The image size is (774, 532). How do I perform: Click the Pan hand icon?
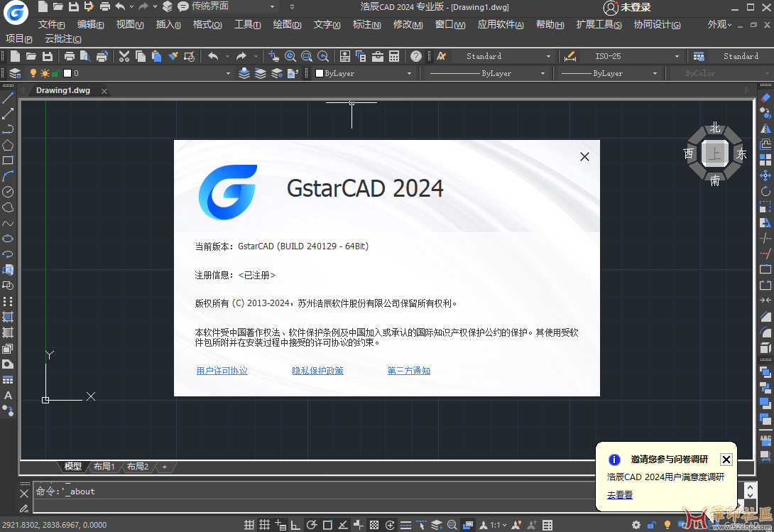tap(273, 56)
